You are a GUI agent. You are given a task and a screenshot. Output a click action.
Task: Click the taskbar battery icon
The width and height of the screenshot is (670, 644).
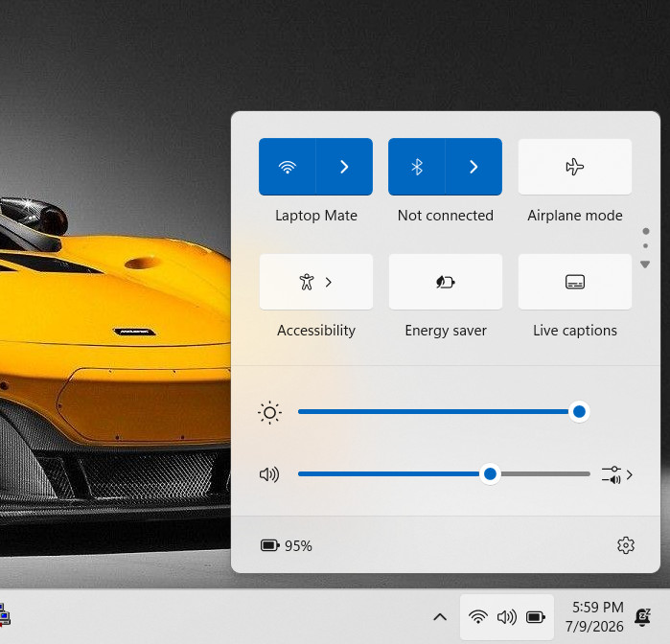[536, 617]
